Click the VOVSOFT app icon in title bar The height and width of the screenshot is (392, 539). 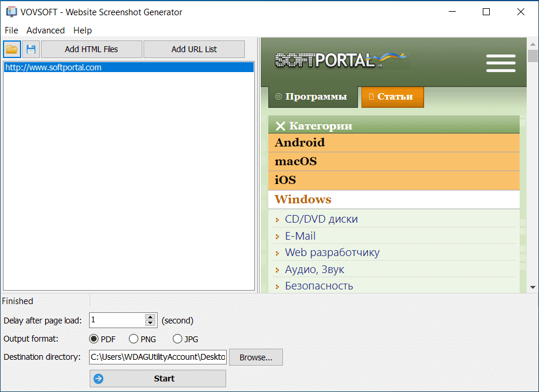pos(11,12)
